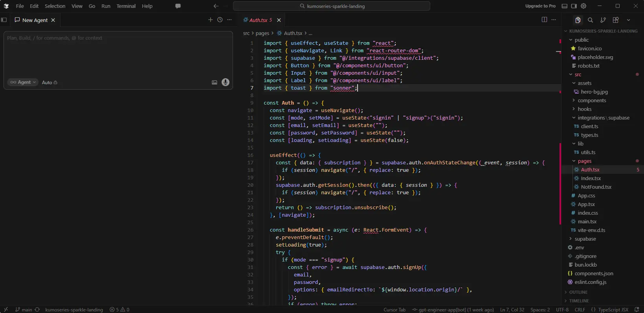Open the Terminal menu
The image size is (644, 313).
point(126,6)
